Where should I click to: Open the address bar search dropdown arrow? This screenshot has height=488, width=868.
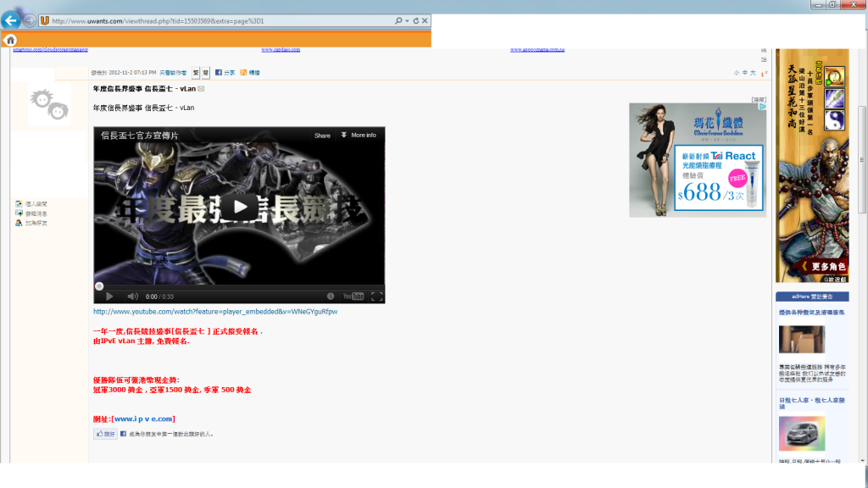coord(406,20)
